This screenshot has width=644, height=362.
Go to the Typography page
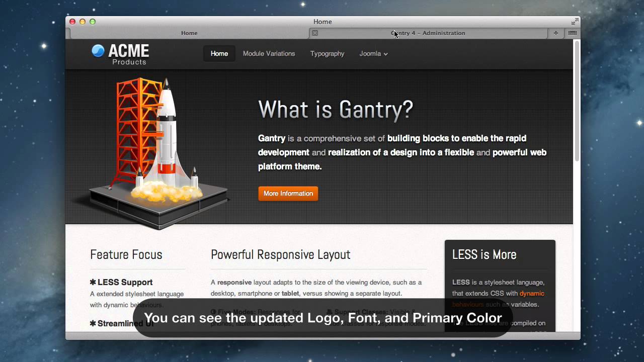[327, 53]
